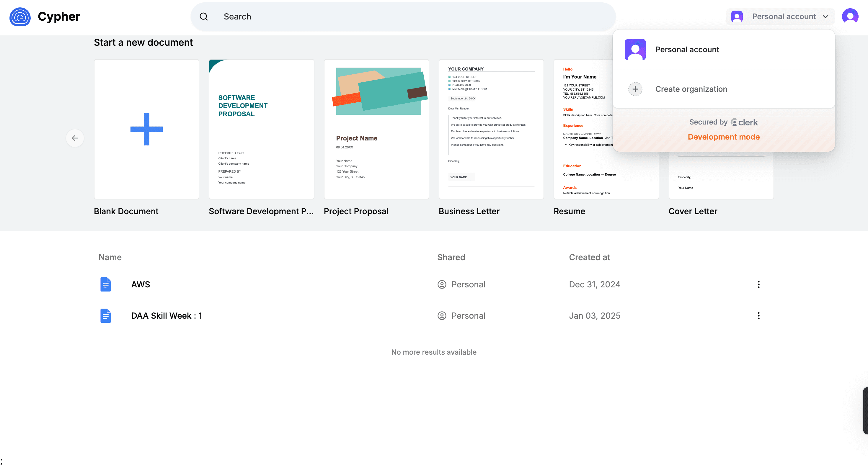The image size is (868, 465).
Task: Choose Create organization in the popup
Action: click(723, 89)
